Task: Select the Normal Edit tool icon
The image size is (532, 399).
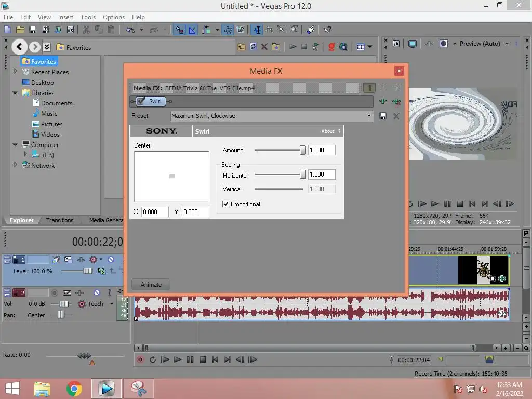Action: point(258,30)
